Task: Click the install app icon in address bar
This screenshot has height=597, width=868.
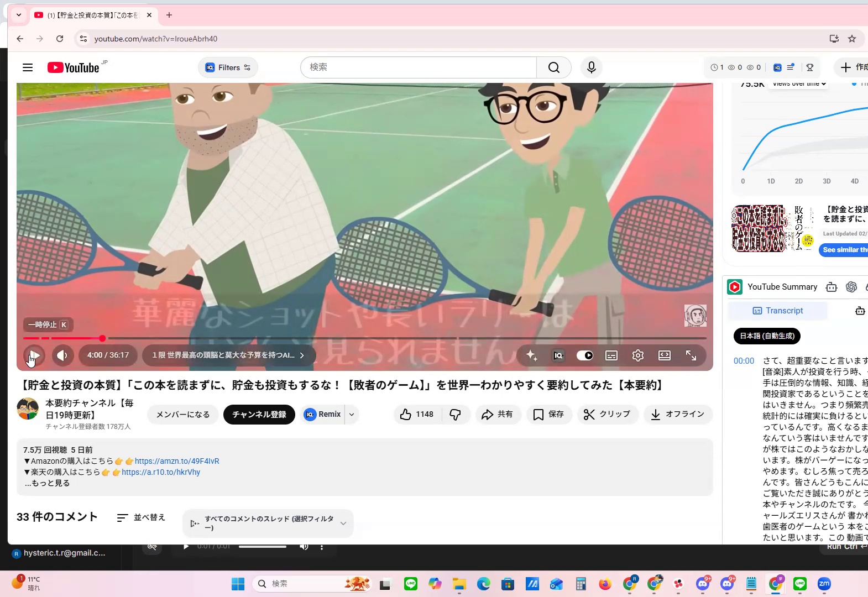Action: pos(834,39)
